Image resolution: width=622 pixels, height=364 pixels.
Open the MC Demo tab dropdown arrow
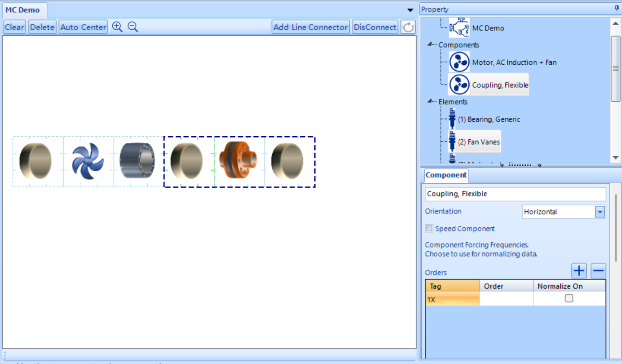[410, 9]
